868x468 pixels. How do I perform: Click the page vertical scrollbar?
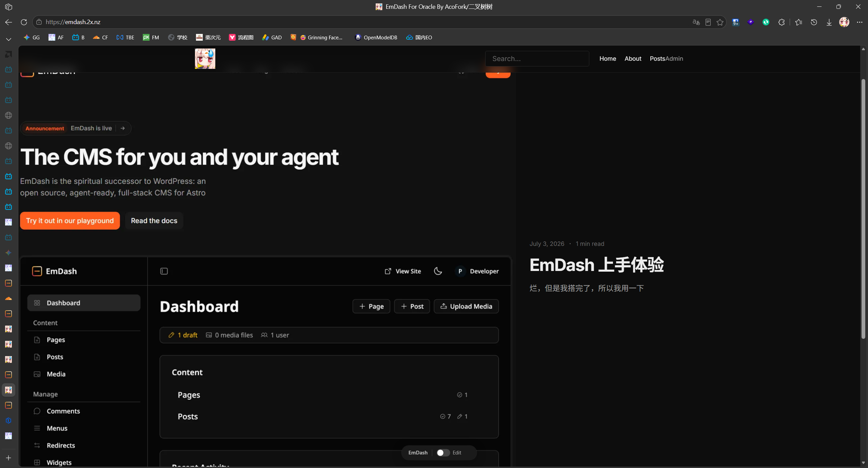863,208
